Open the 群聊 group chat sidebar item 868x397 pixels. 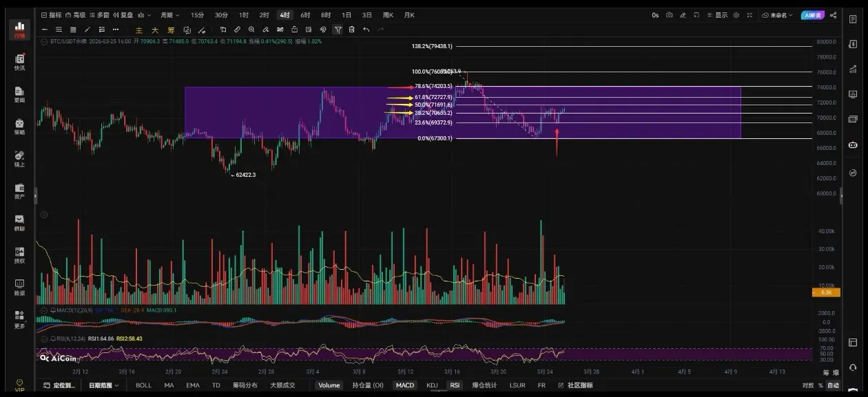pyautogui.click(x=19, y=223)
